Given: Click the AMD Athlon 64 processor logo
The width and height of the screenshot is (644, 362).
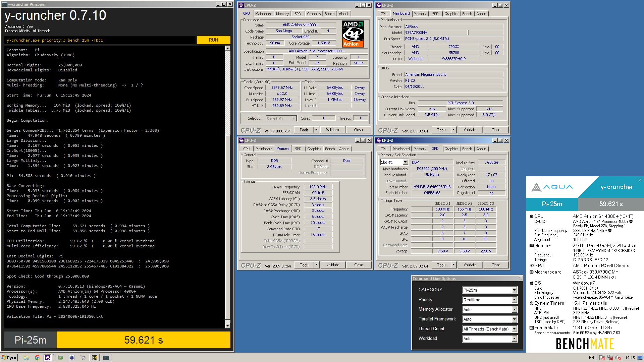Looking at the screenshot, I should [353, 34].
